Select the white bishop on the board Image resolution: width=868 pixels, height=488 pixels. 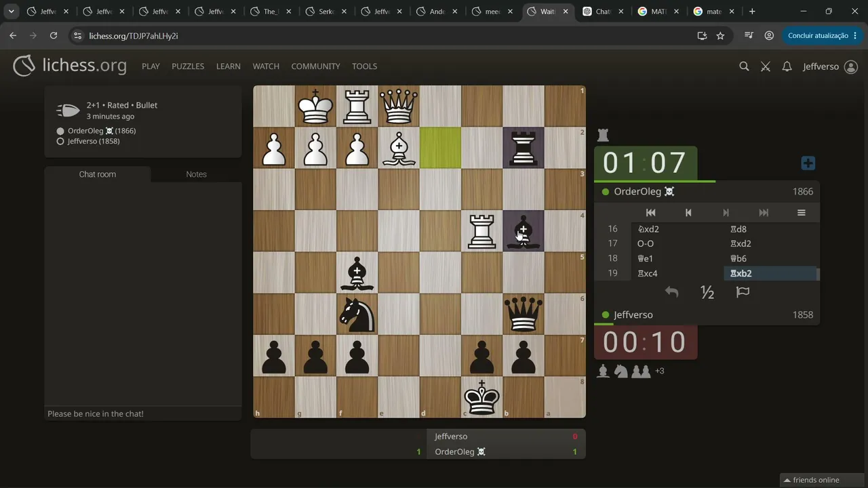[399, 148]
